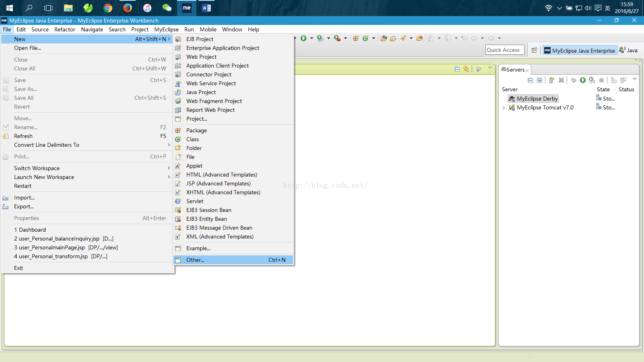
Task: Click the Forward navigation arrow in toolbar
Action: click(491, 38)
